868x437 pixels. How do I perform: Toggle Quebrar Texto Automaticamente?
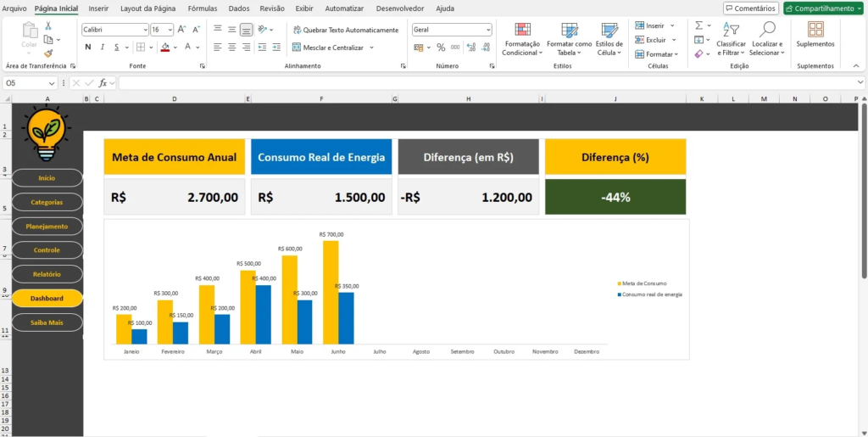click(345, 30)
